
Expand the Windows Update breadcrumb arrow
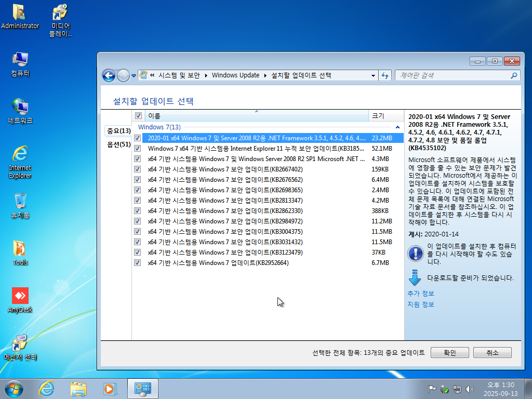[x=265, y=75]
